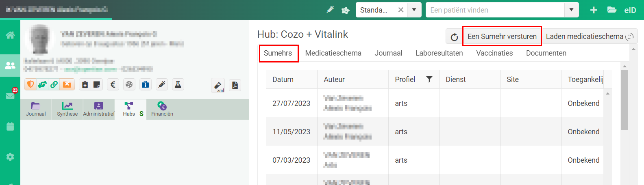Screen dimensions: 644x185
Task: Open the home page from the sidebar
Action: pos(10,35)
